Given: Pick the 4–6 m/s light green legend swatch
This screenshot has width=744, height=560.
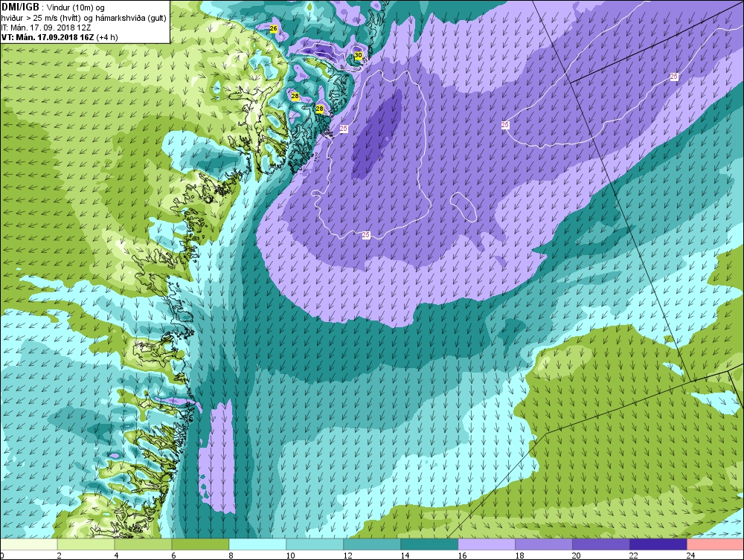Looking at the screenshot, I should click(143, 544).
